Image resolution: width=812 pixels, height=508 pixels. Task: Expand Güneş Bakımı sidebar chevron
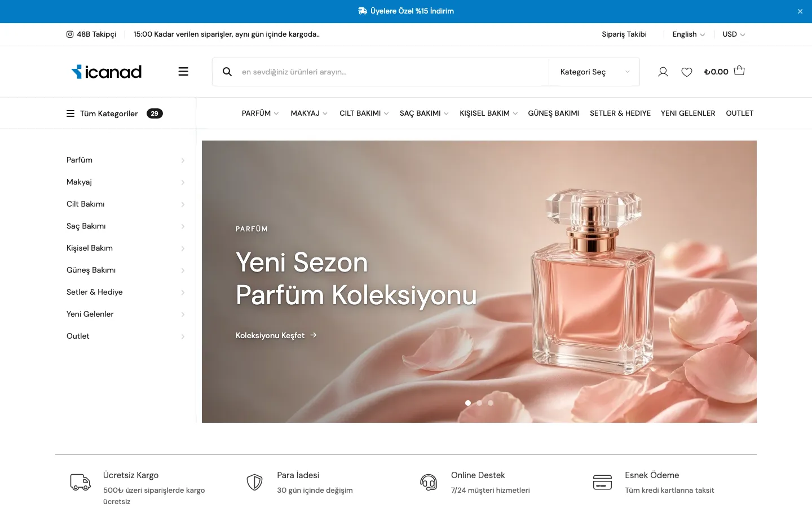[x=183, y=270]
